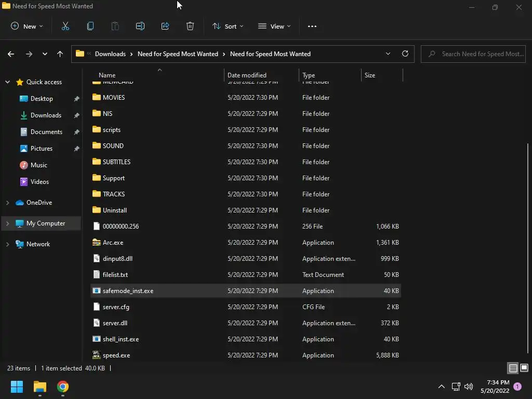Click the Cut scissors icon in the toolbar
The image size is (532, 399).
pyautogui.click(x=65, y=26)
